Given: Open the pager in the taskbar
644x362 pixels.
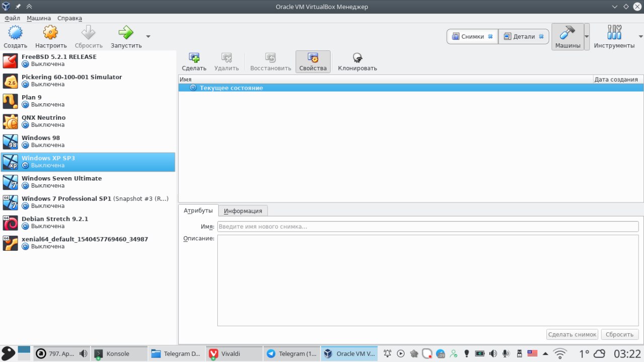Looking at the screenshot, I should click(24, 353).
